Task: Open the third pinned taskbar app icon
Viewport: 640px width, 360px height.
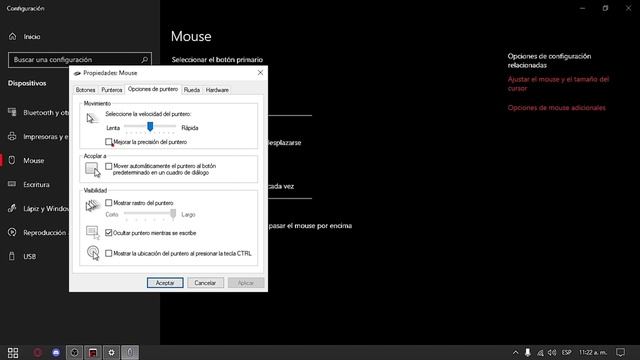Action: click(74, 353)
